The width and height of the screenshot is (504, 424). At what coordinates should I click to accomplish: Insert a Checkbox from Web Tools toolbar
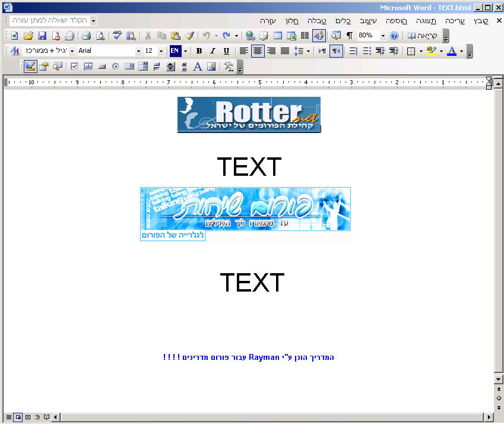75,67
